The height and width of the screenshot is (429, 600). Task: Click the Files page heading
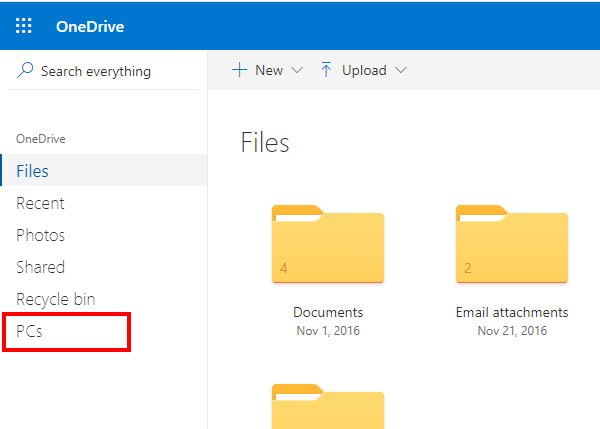(x=265, y=143)
